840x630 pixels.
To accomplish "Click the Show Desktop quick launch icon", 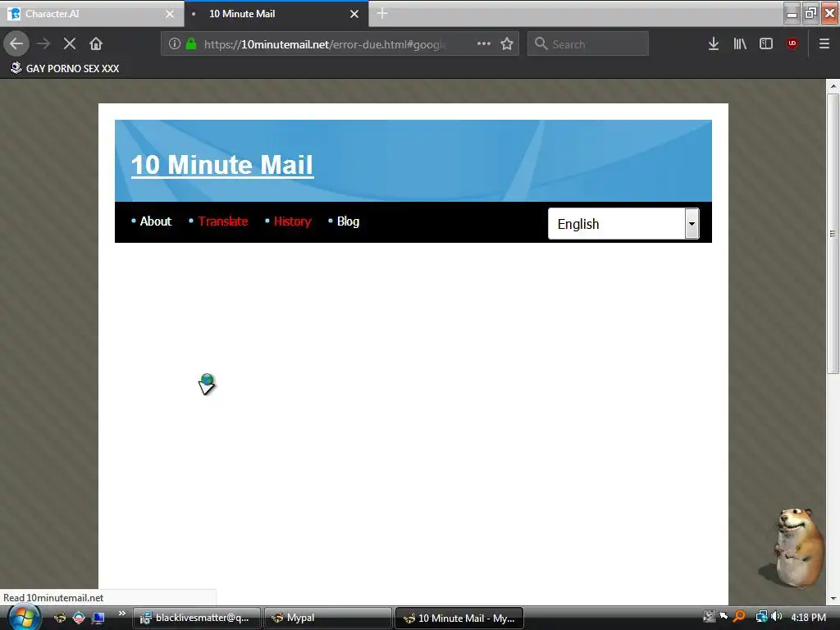I will (98, 618).
